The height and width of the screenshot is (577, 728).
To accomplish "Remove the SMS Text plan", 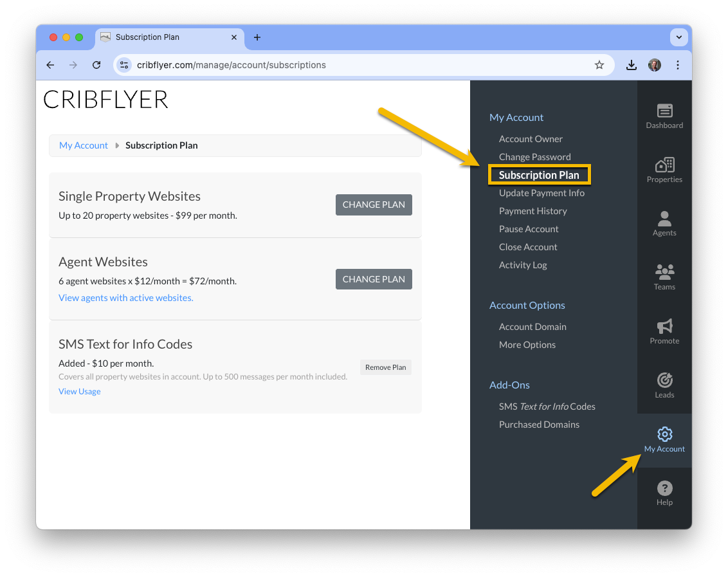I will click(385, 367).
